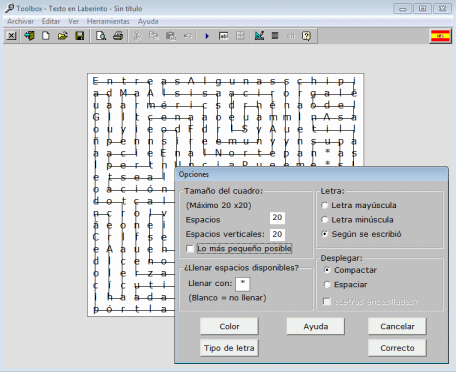456x372 pixels.
Task: Click the Spanish flag language icon
Action: tap(440, 36)
